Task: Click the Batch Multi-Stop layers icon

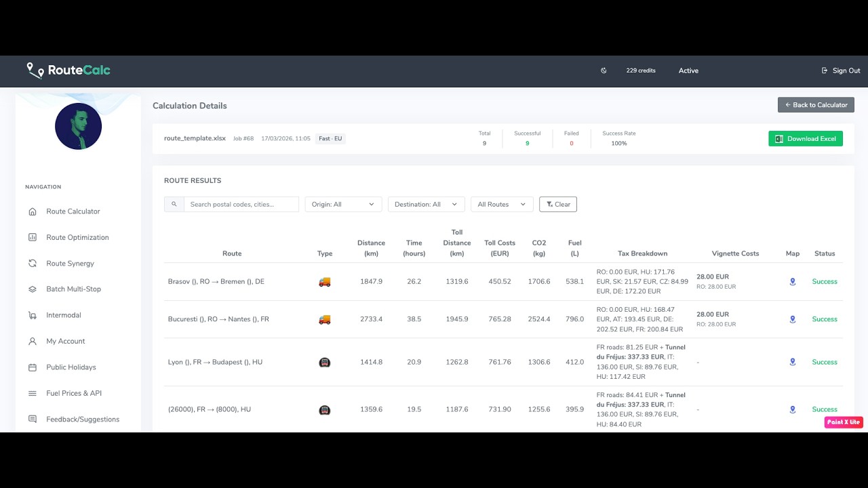Action: [33, 289]
